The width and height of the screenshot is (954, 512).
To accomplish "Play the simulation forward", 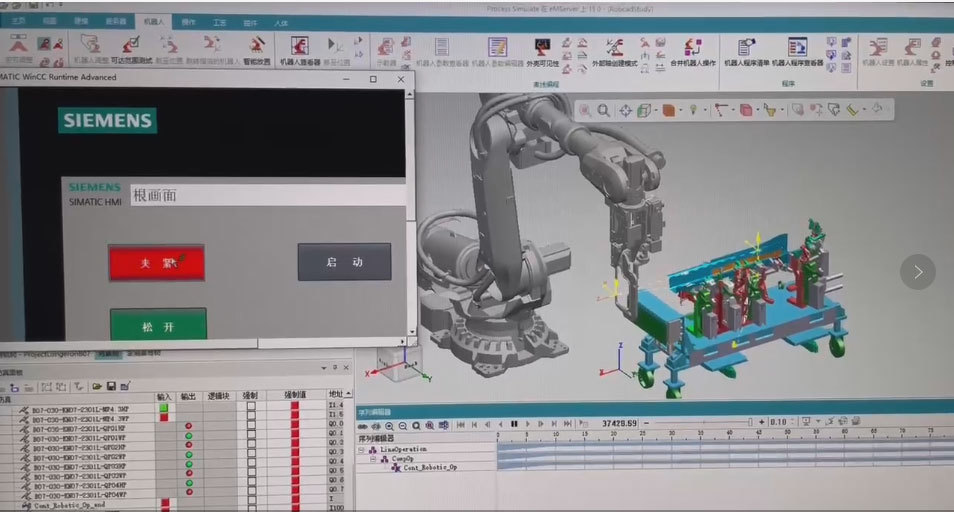I will click(x=527, y=423).
